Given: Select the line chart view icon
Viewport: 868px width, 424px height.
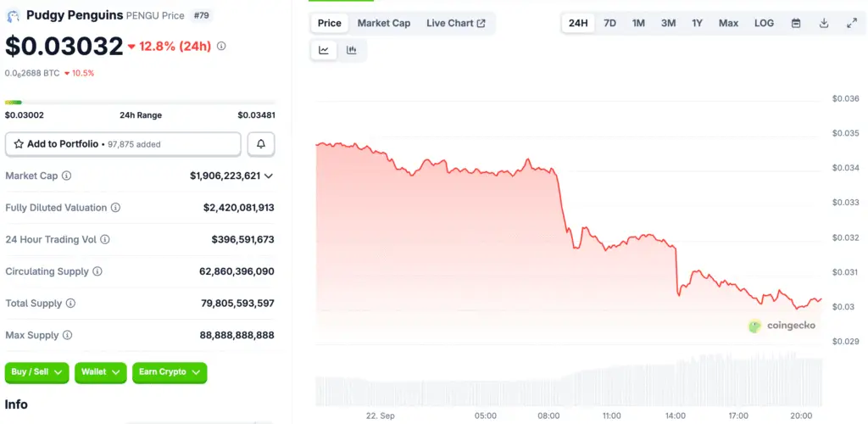Looking at the screenshot, I should click(324, 51).
